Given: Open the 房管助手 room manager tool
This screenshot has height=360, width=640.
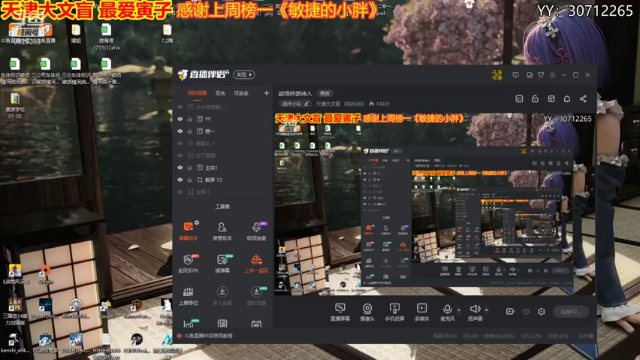Looking at the screenshot, I should pos(222,230).
